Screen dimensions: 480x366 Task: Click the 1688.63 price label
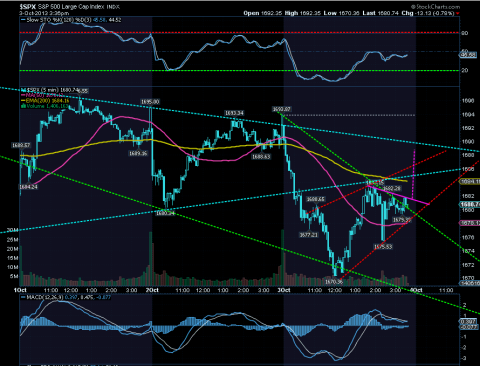(x=261, y=156)
